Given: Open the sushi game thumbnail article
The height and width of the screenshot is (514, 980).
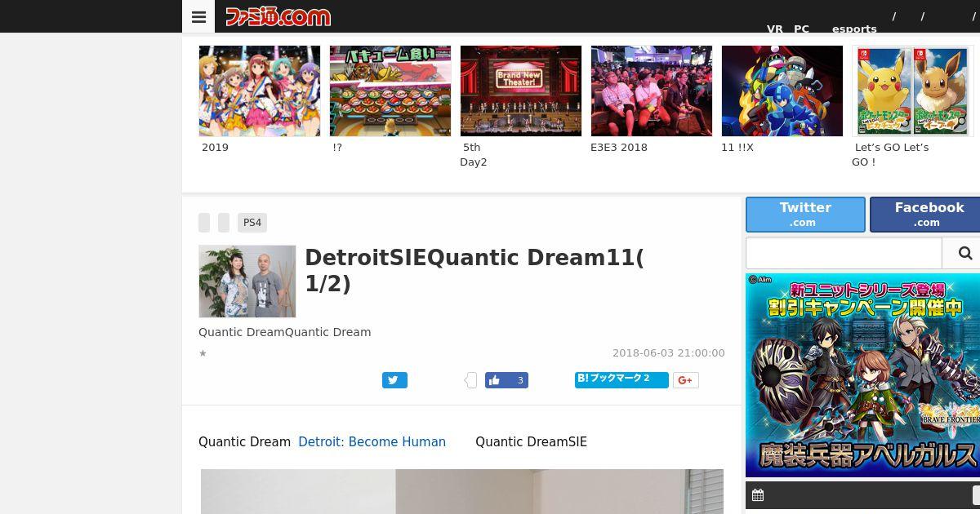Looking at the screenshot, I should click(x=390, y=91).
